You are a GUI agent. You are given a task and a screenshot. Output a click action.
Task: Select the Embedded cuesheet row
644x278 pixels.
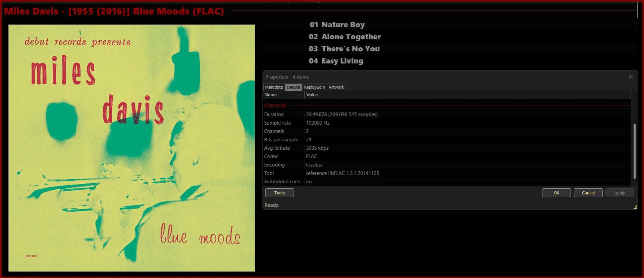(x=447, y=182)
